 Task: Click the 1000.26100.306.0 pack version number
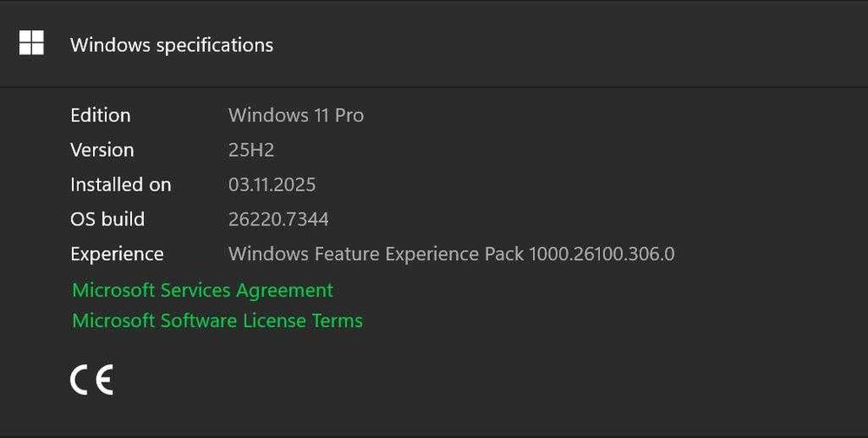(601, 254)
